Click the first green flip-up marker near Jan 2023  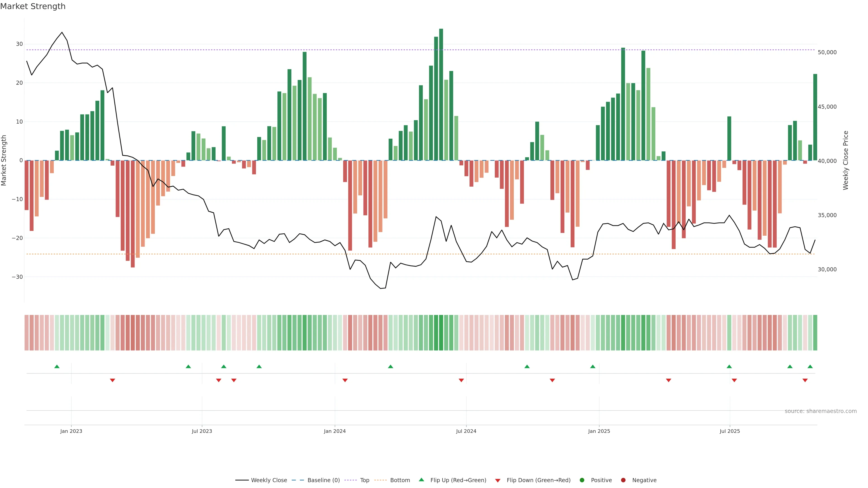57,366
